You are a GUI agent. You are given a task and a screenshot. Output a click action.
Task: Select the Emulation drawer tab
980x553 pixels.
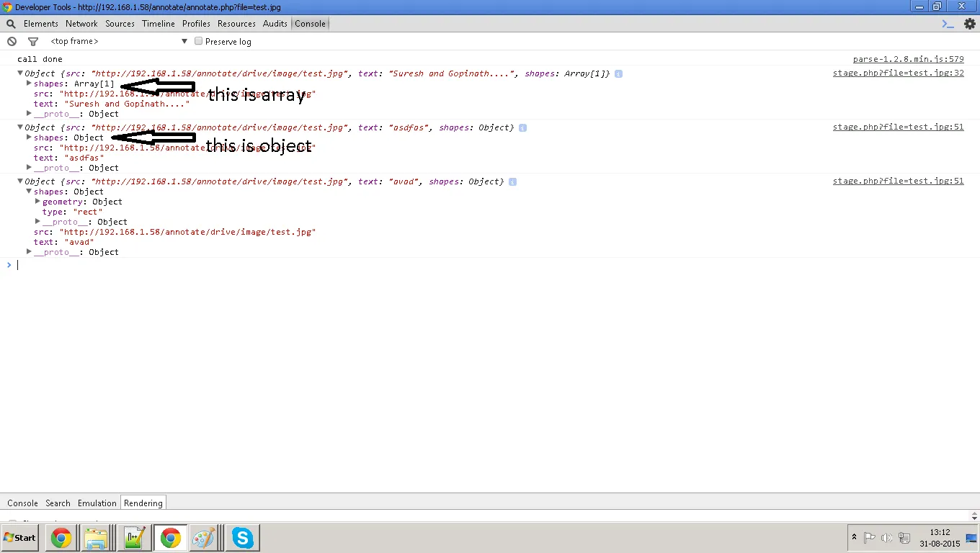[97, 503]
